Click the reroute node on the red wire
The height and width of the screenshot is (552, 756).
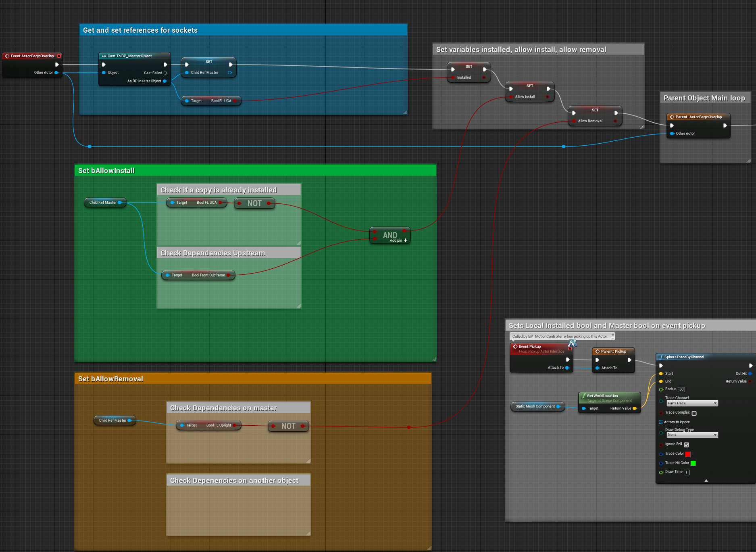tap(409, 427)
